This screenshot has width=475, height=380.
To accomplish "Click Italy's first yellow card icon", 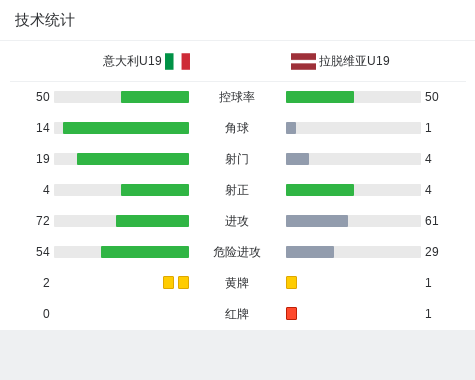I will (x=168, y=283).
